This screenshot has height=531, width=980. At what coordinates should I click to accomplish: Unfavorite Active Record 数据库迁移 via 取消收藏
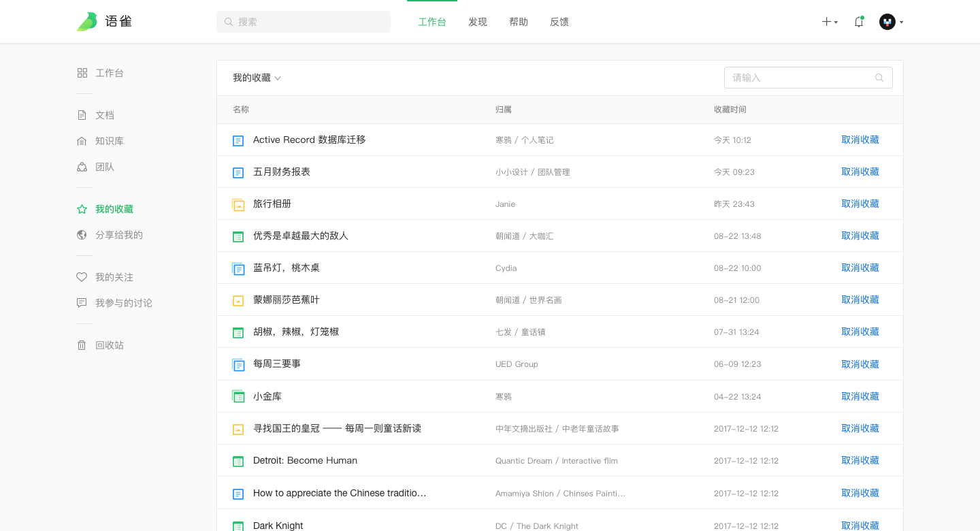coord(860,140)
